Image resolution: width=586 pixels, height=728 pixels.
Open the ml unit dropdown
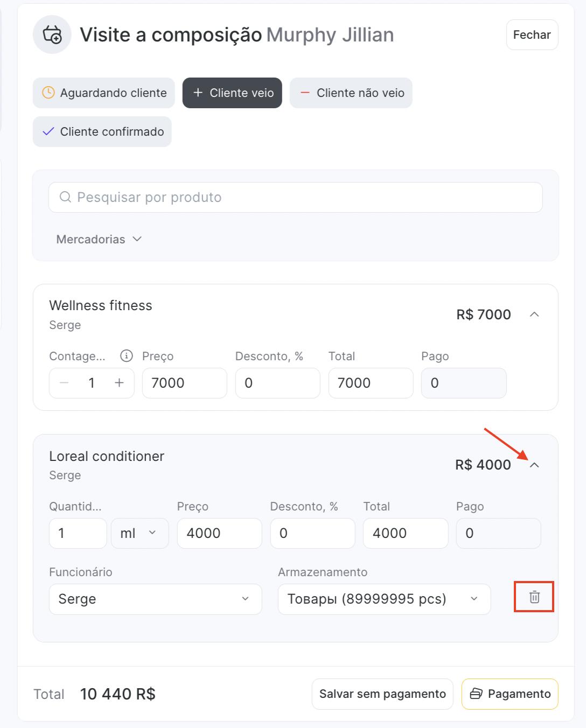click(140, 533)
